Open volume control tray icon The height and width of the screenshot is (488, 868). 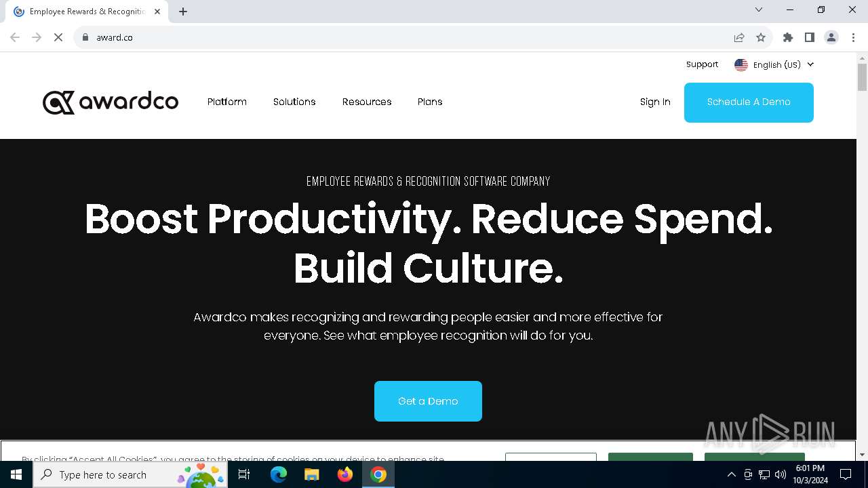781,474
